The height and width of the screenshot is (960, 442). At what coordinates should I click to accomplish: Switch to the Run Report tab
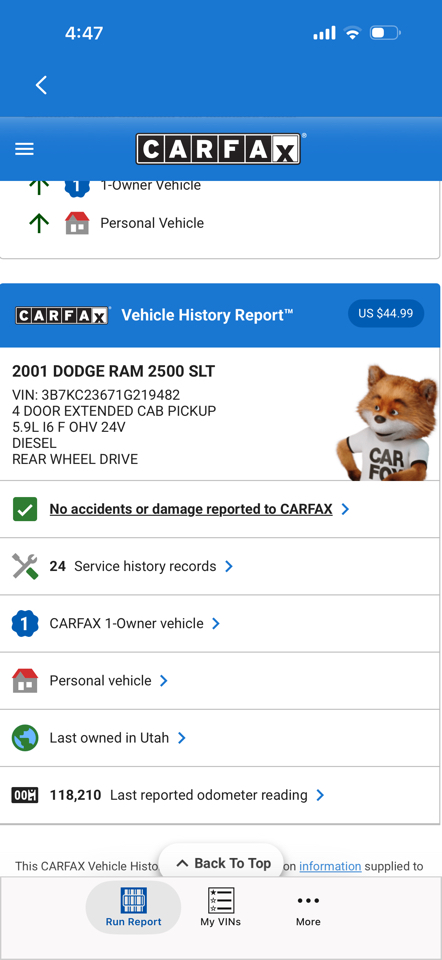point(133,907)
